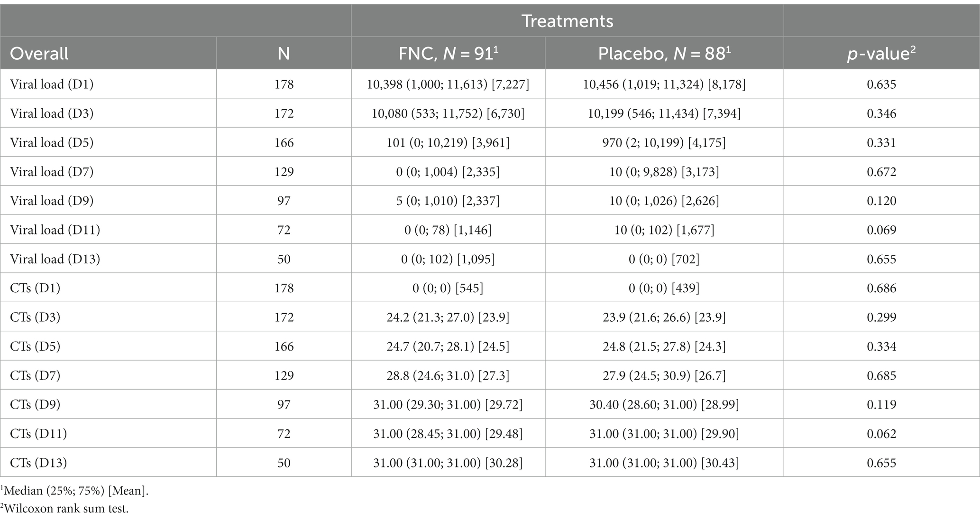
Task: Select the CTs (D9) row label
Action: pyautogui.click(x=35, y=404)
